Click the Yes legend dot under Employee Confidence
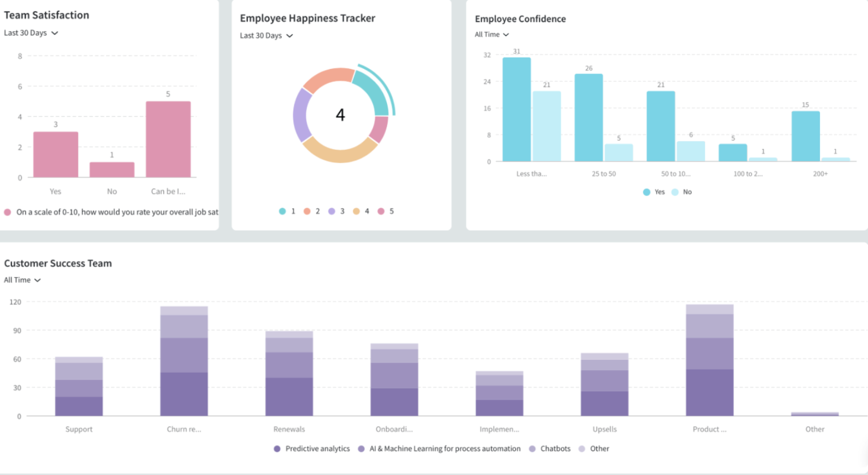The height and width of the screenshot is (475, 868). coord(646,191)
